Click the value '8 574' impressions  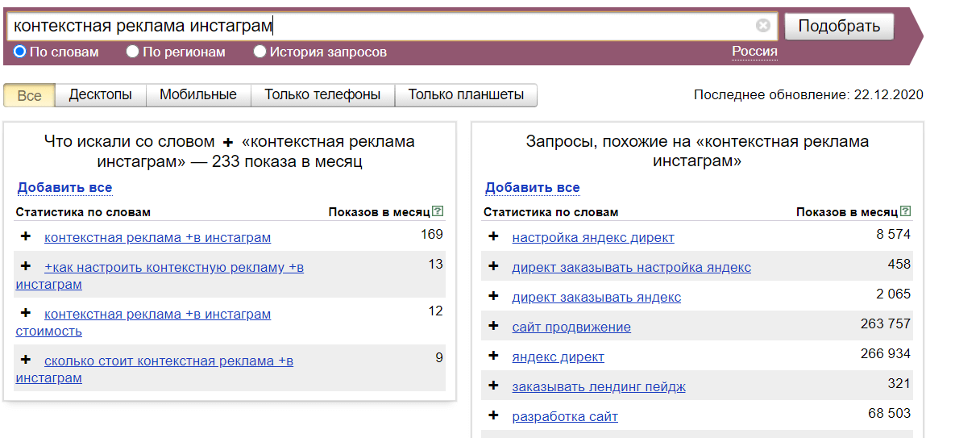tap(894, 234)
